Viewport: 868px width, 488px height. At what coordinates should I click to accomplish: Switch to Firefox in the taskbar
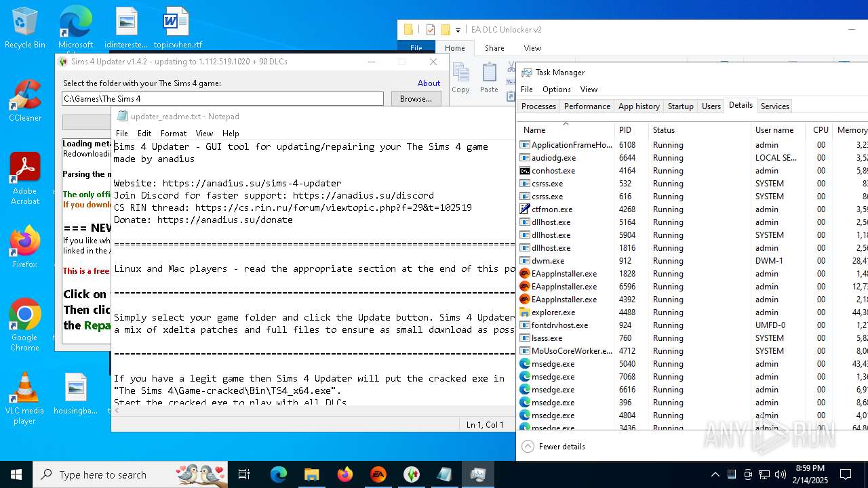[344, 474]
